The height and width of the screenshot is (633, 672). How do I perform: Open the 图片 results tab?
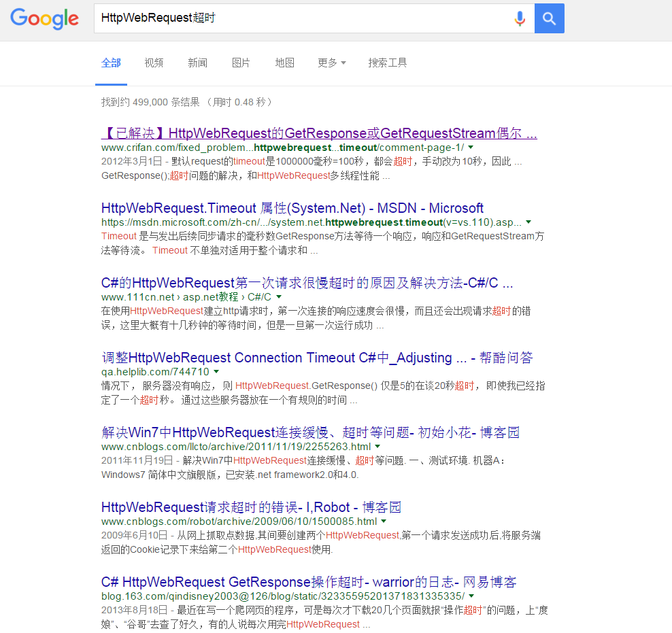pyautogui.click(x=241, y=63)
